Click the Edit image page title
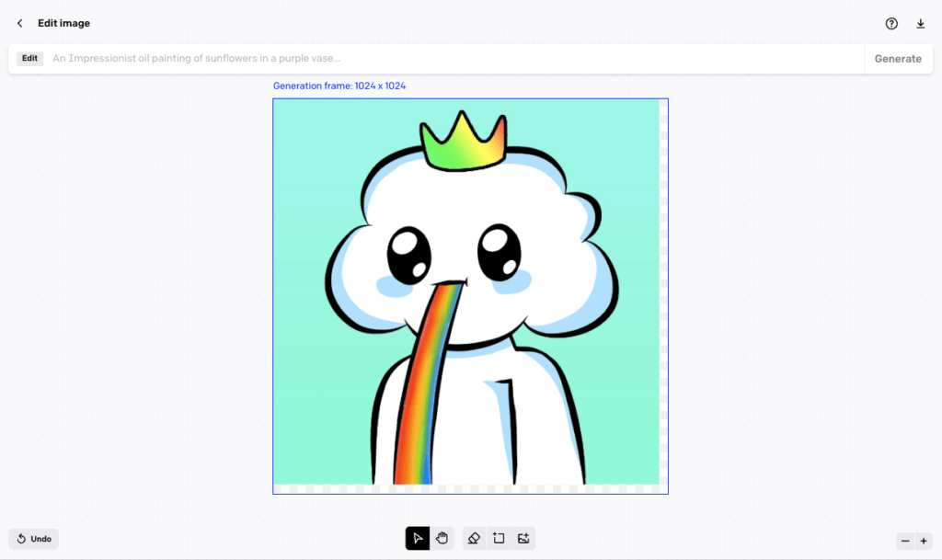This screenshot has width=942, height=560. pyautogui.click(x=63, y=23)
